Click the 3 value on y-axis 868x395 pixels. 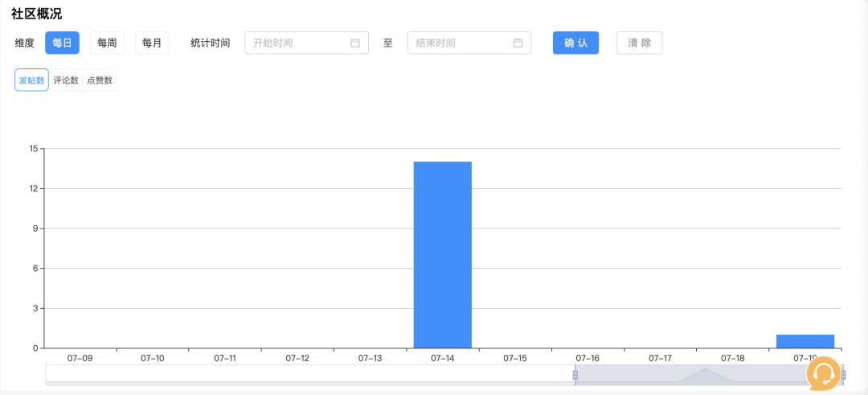[35, 308]
